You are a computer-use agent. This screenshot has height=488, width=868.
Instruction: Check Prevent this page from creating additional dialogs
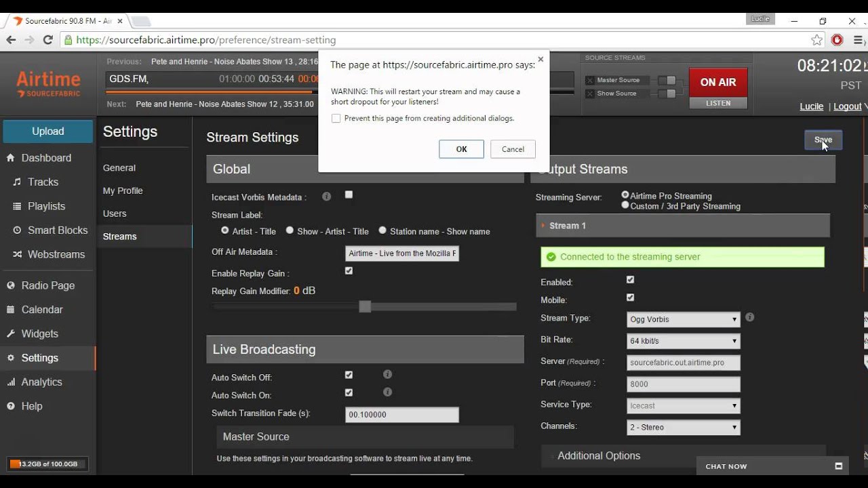336,118
